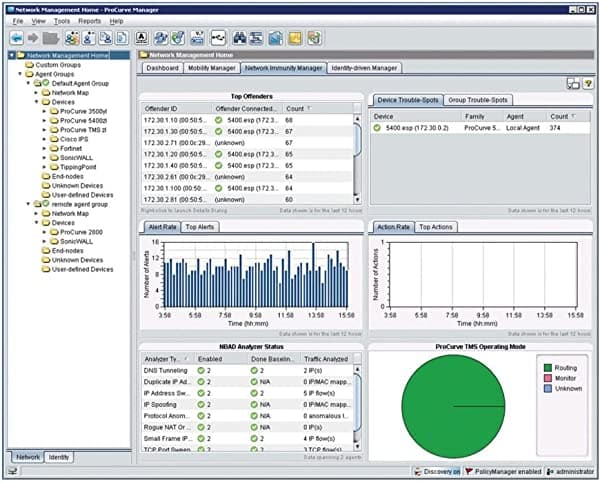Expand the TippingPoint device node

[x=44, y=167]
